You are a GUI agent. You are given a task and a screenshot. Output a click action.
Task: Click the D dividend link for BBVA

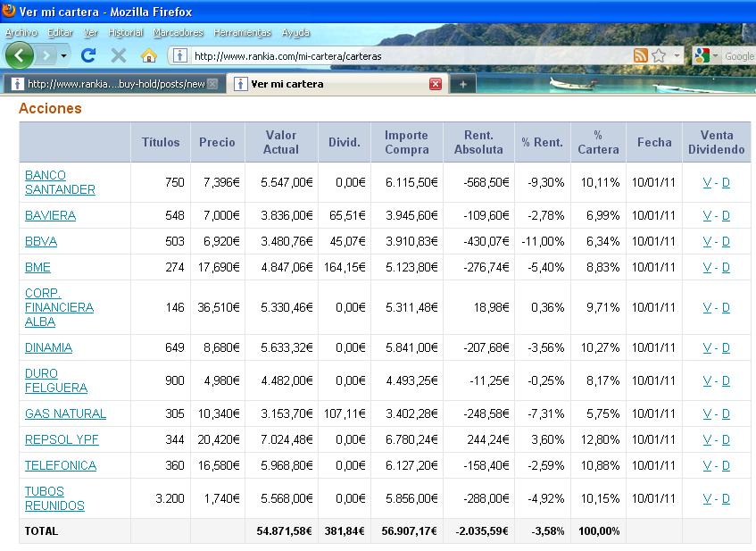726,241
